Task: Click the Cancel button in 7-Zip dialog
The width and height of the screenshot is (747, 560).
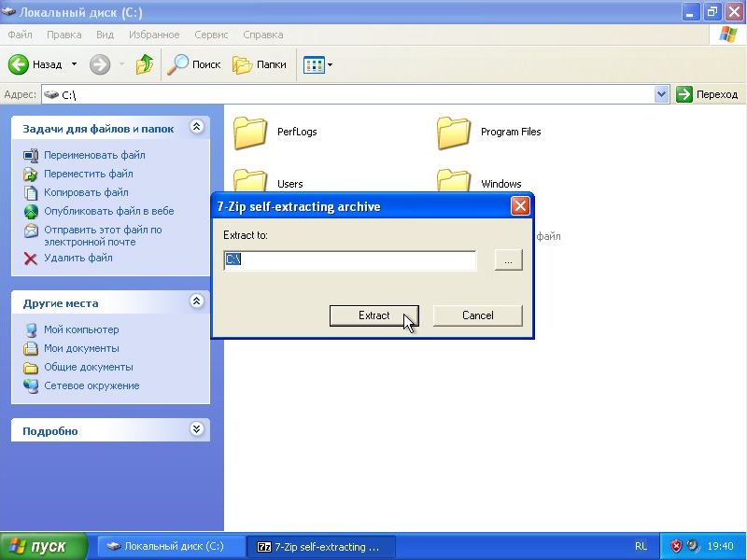Action: [477, 315]
